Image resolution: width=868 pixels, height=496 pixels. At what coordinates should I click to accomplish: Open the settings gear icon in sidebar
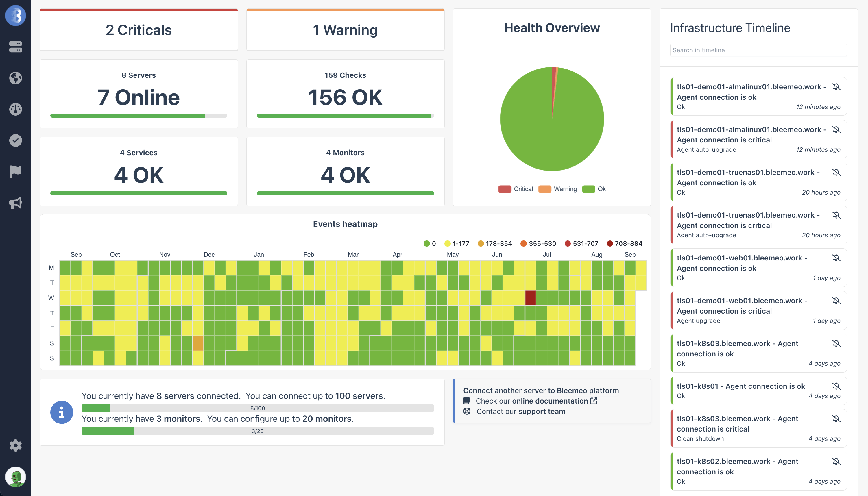coord(16,445)
